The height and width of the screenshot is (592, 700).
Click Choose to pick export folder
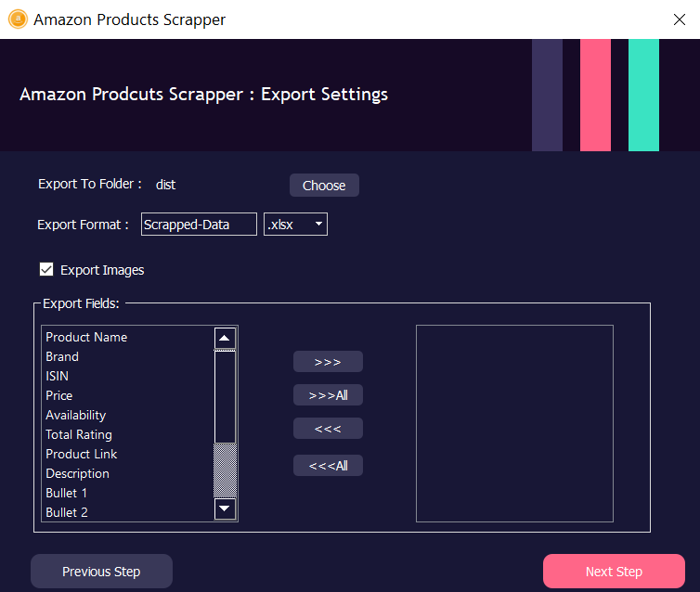324,186
